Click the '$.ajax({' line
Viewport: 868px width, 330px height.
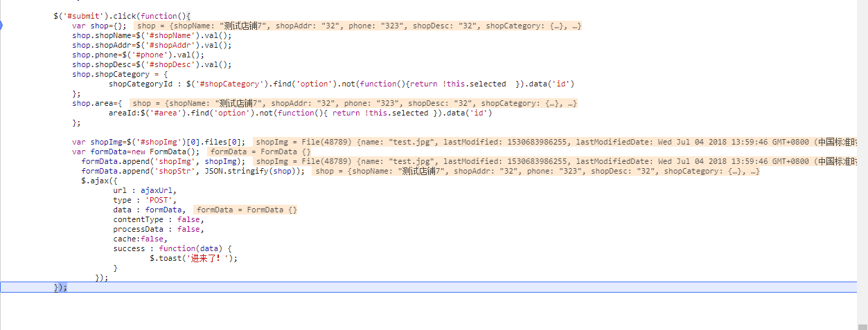(99, 181)
